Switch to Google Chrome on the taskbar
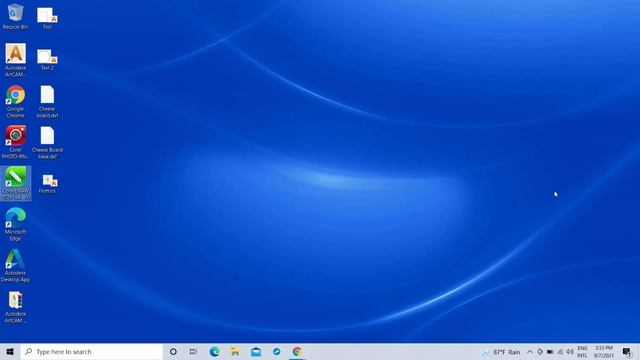The height and width of the screenshot is (360, 640). click(x=297, y=351)
